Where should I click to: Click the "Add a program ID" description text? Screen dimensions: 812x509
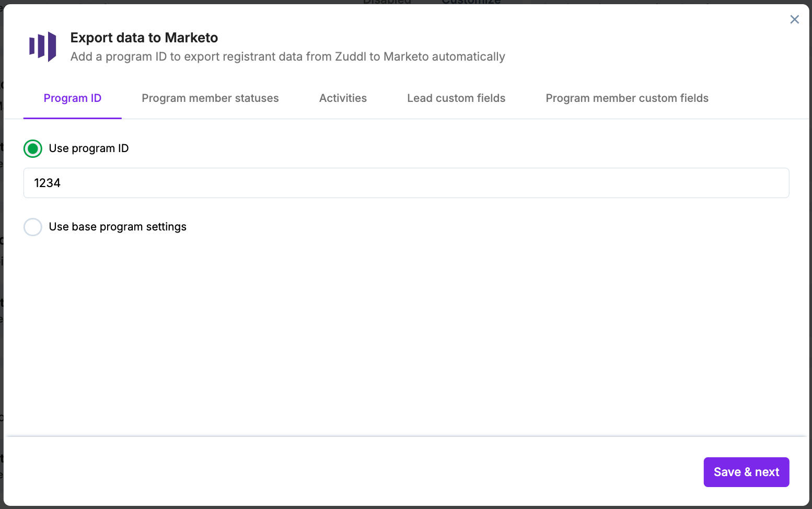287,56
